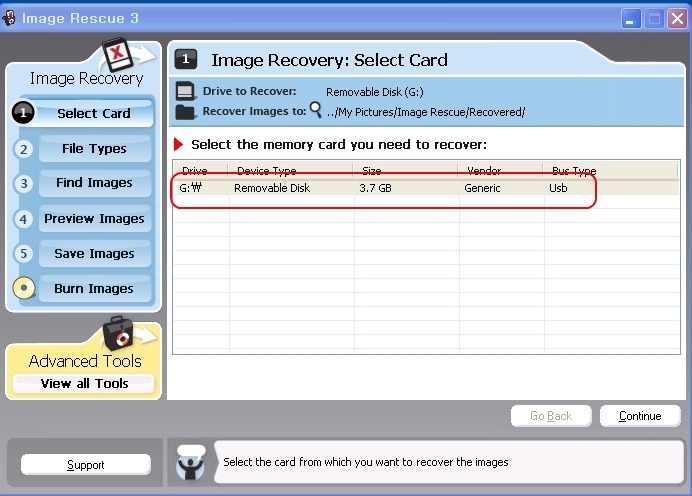Open the Find Images step
Screen dimensions: 692x496
pos(94,183)
